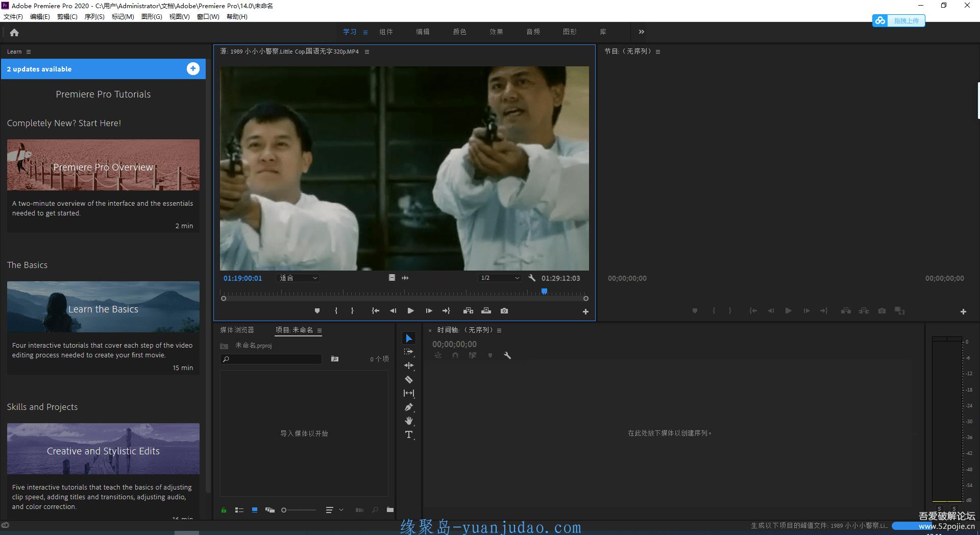Open playback resolution dropdown 1/2
Image resolution: width=980 pixels, height=535 pixels.
click(x=500, y=278)
